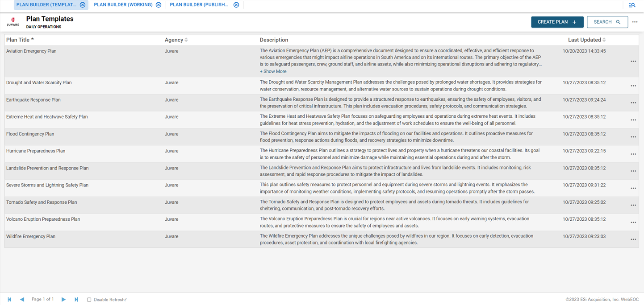Enable the Disable Refresh checkbox
This screenshot has height=305, width=644.
[89, 299]
